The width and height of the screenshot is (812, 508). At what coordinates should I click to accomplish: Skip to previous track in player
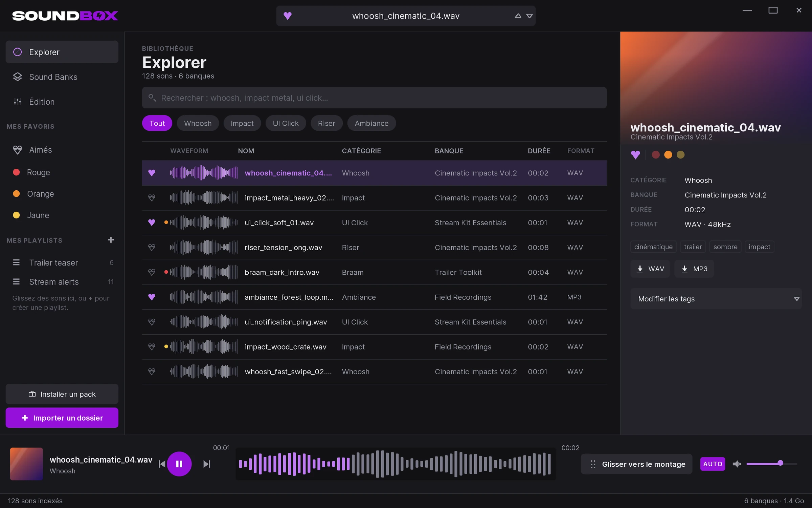pos(162,464)
